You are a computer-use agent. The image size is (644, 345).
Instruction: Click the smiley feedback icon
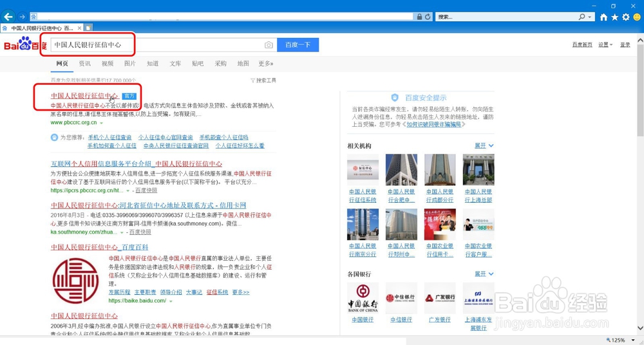pyautogui.click(x=637, y=17)
